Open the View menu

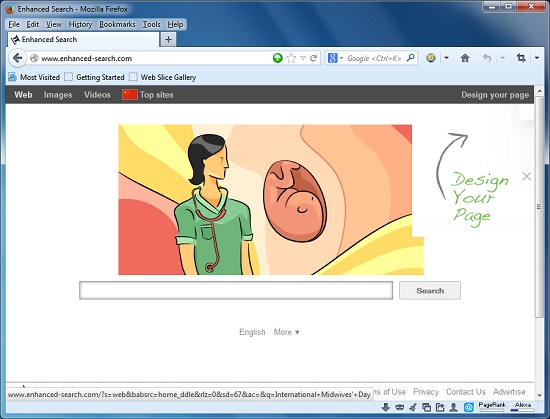pos(54,24)
